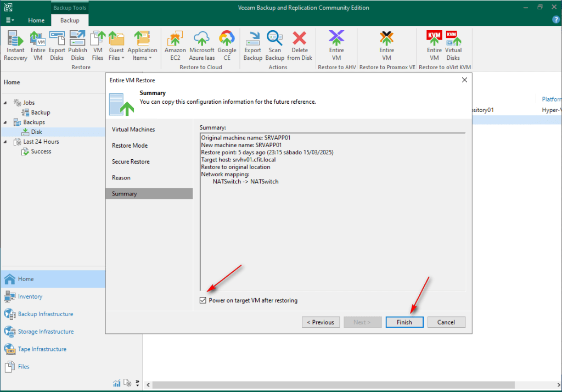Click the Previous button

tap(321, 322)
